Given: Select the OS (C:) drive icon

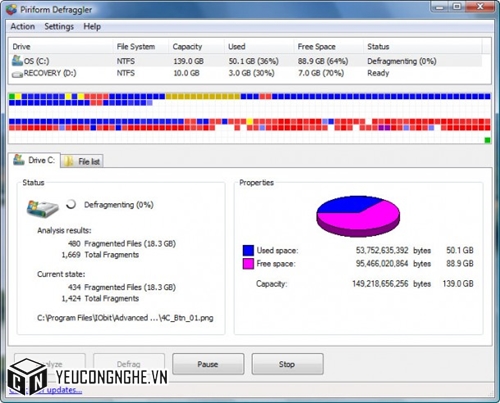Looking at the screenshot, I should pos(17,61).
